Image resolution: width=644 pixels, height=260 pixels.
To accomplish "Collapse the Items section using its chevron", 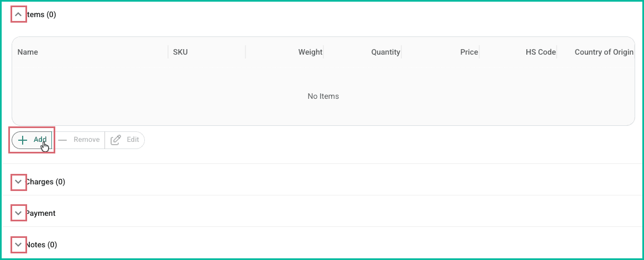I will [19, 14].
